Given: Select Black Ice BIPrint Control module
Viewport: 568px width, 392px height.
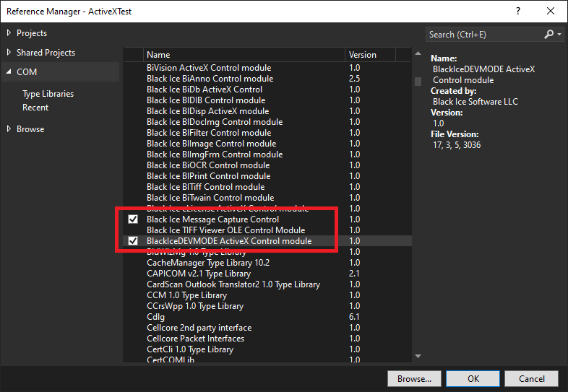Looking at the screenshot, I should [x=267, y=176].
